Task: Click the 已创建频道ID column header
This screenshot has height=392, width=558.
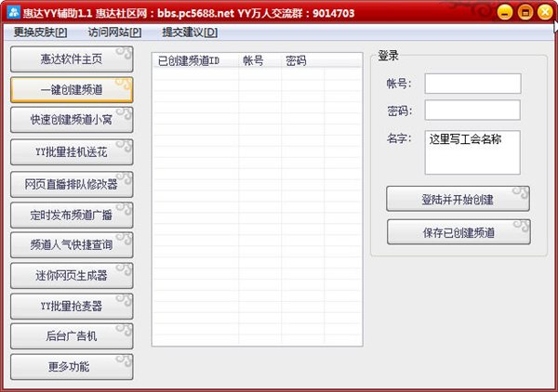Action: 195,60
